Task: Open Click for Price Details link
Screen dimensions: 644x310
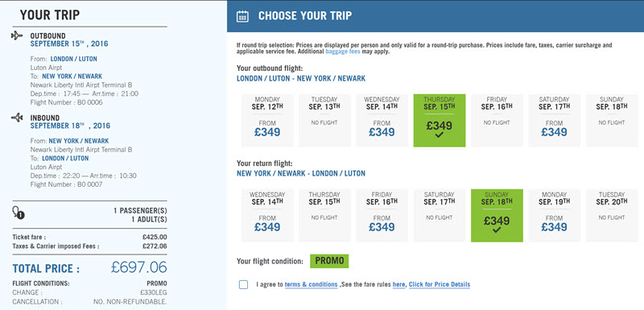Action: (x=440, y=284)
